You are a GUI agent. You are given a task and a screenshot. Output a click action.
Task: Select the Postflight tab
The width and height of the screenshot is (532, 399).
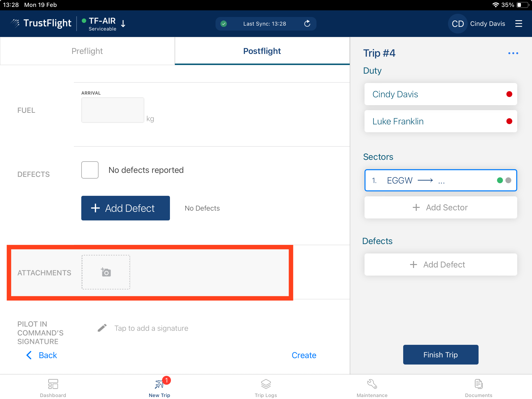coord(262,51)
